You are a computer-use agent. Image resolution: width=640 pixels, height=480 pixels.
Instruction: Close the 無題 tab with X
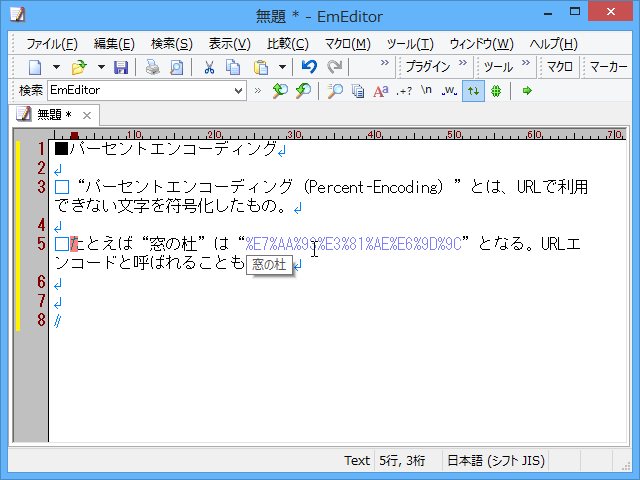(87, 116)
